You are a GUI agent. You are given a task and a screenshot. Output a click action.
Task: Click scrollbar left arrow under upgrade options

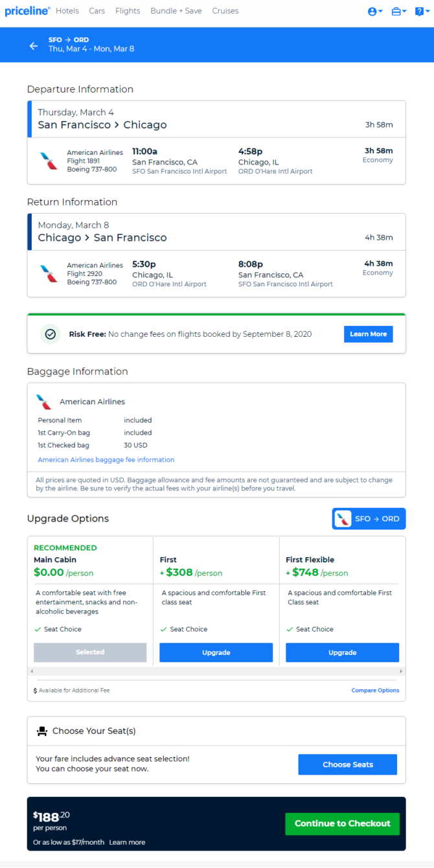coord(32,671)
